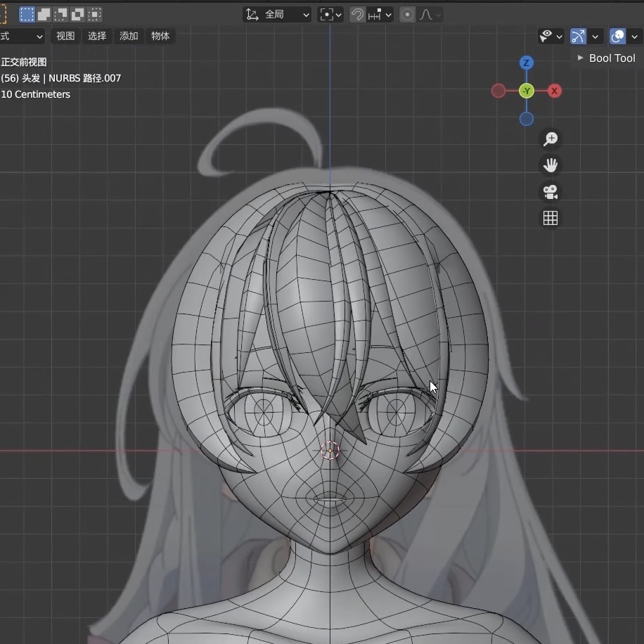Click the pan hand viewport icon
This screenshot has width=644, height=644.
point(550,165)
